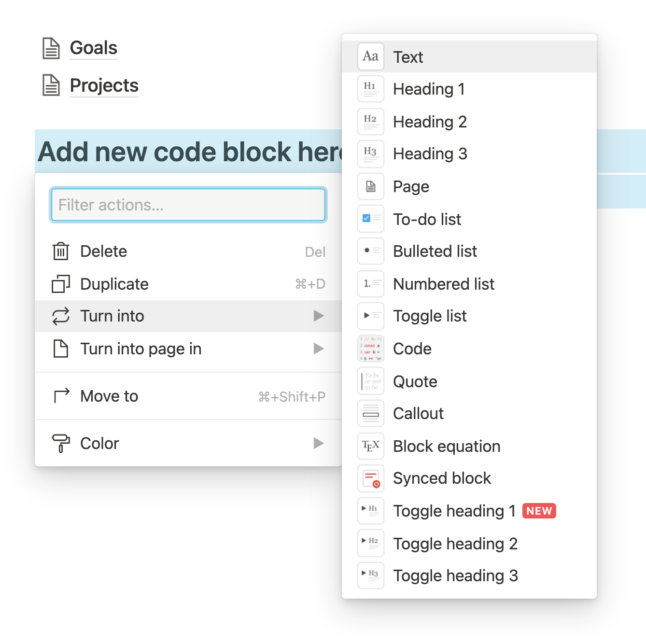
Task: Click the Synced block icon
Action: pyautogui.click(x=371, y=478)
